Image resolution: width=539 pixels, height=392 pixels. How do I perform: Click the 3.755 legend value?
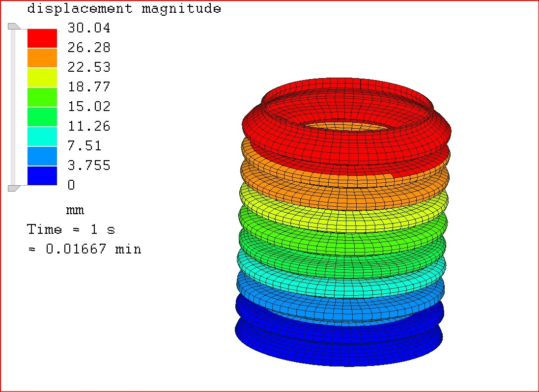[89, 166]
